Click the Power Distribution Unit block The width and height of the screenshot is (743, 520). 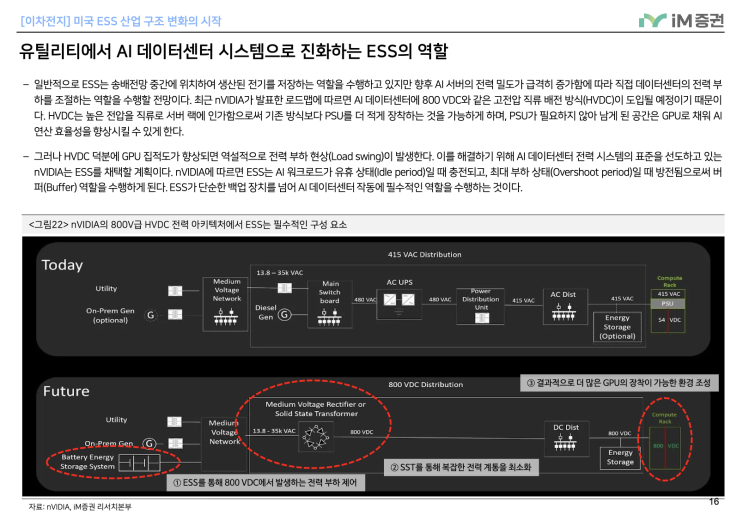coord(480,299)
